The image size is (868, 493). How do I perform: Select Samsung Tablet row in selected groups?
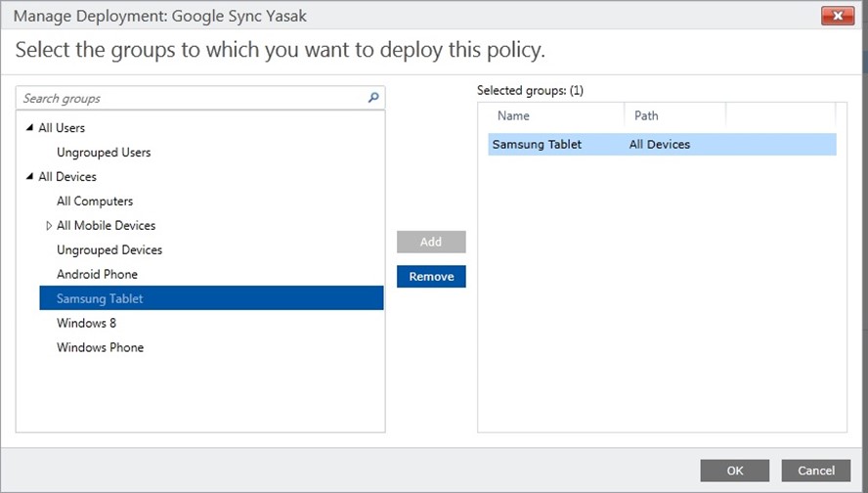[662, 144]
